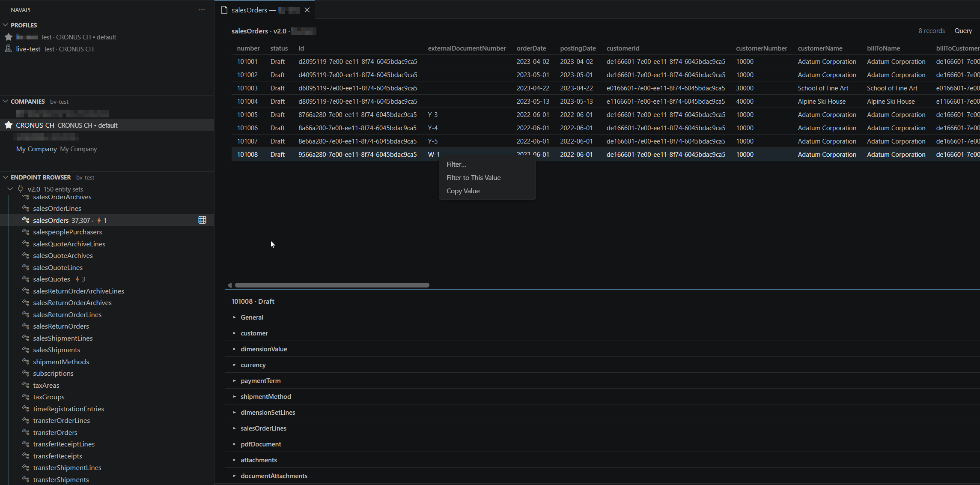Click the salesOrderLines entity icon
This screenshot has width=980, height=485.
pos(26,208)
